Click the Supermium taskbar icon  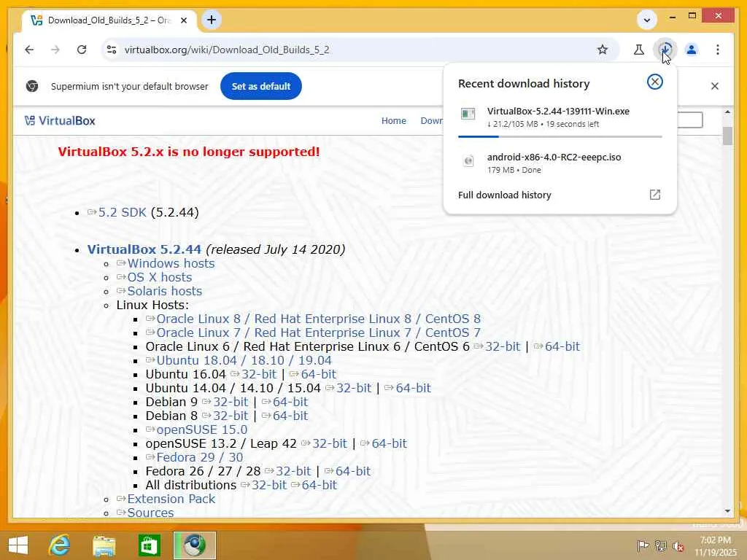tap(194, 545)
